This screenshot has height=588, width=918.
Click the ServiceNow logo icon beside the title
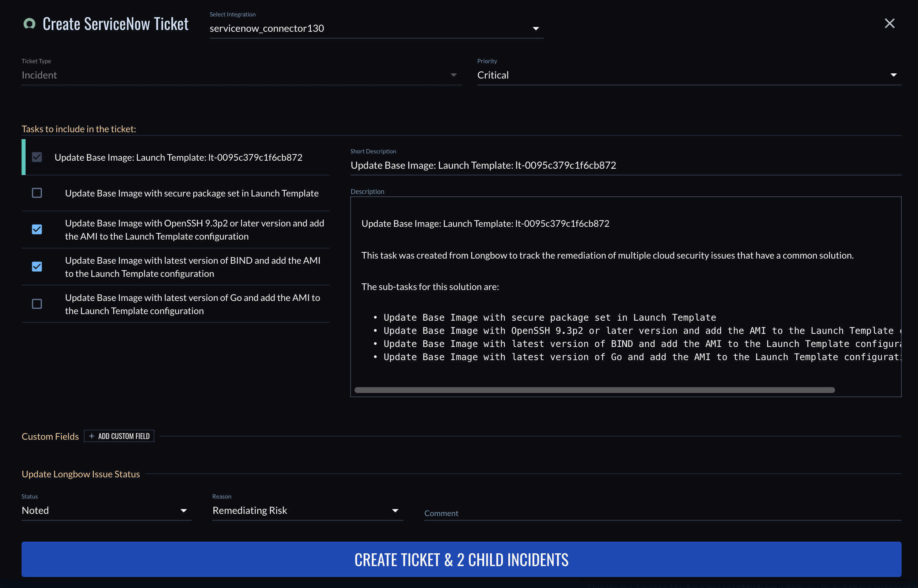29,24
